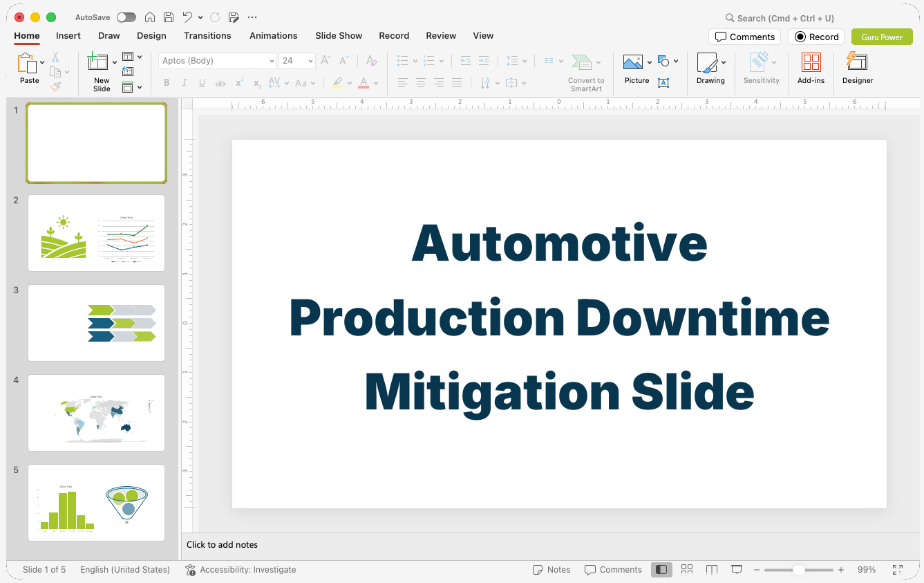Click the Save disk icon
The width and height of the screenshot is (924, 583).
[169, 17]
